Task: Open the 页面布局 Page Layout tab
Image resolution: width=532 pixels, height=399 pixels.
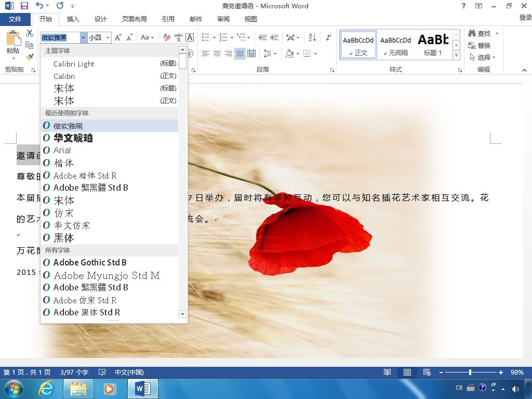Action: coord(135,19)
